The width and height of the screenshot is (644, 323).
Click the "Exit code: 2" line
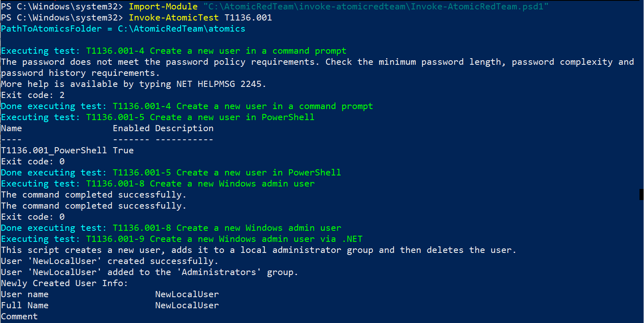[33, 95]
